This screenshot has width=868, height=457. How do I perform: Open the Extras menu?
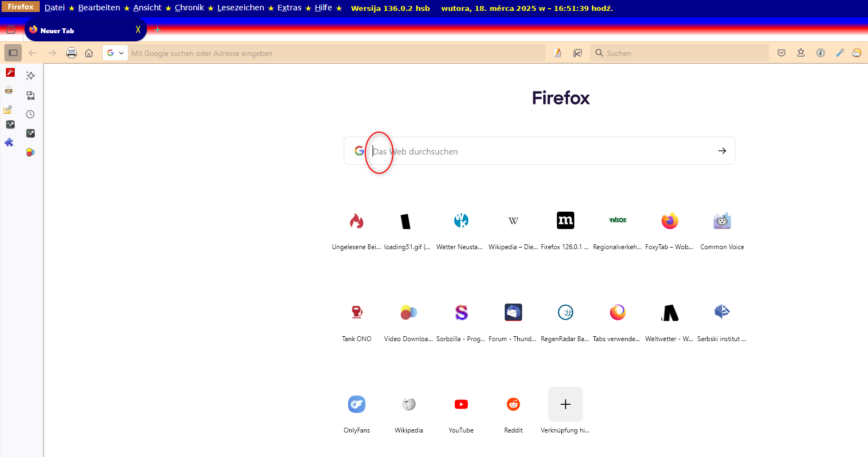pos(289,8)
